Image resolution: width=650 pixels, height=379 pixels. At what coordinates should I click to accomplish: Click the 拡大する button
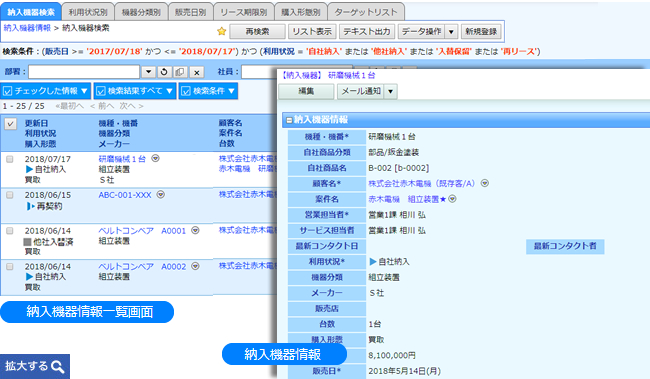[35, 367]
